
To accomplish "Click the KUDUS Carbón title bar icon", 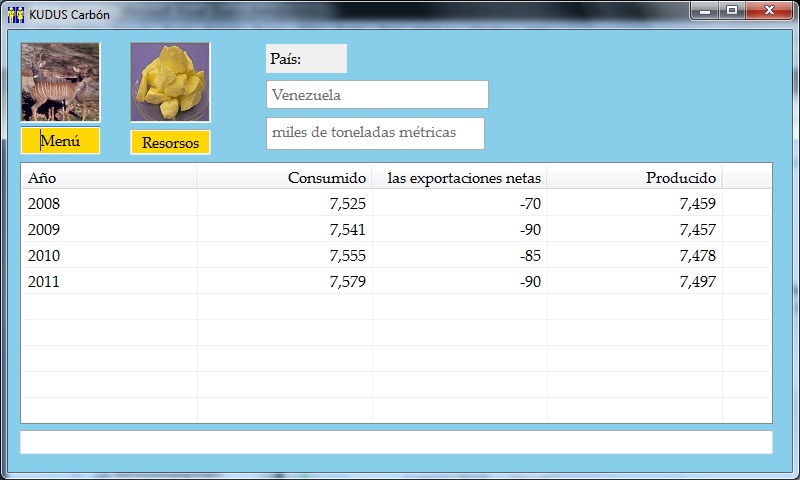I will click(x=15, y=15).
